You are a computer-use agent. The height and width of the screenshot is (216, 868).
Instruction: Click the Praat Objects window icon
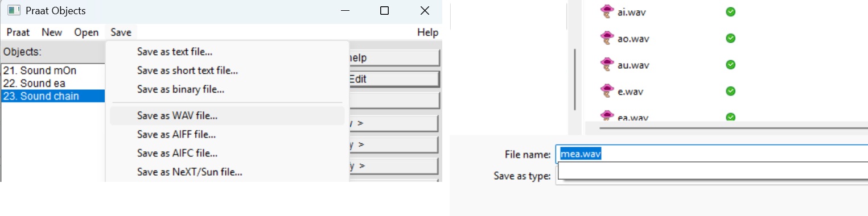pyautogui.click(x=14, y=11)
